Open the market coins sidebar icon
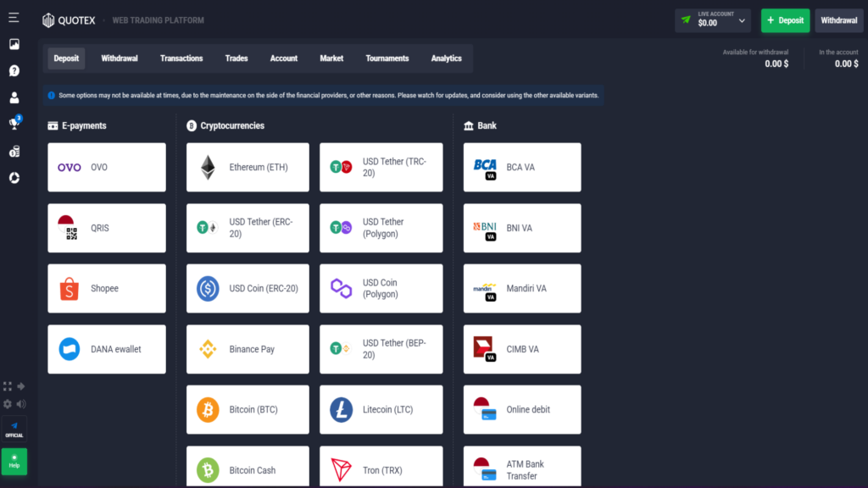Screen dimensions: 868x488 click(x=14, y=151)
